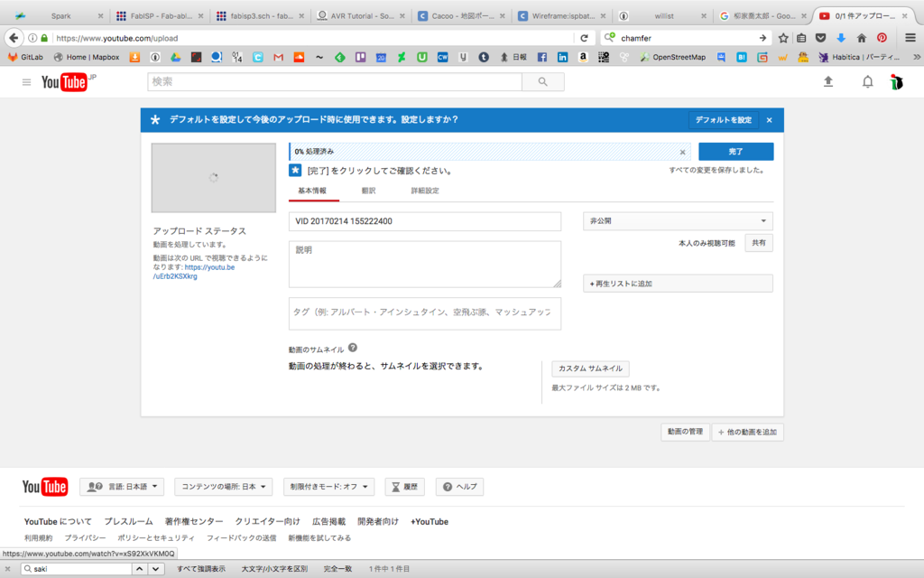Open the Pocket icon in toolbar

pos(821,38)
